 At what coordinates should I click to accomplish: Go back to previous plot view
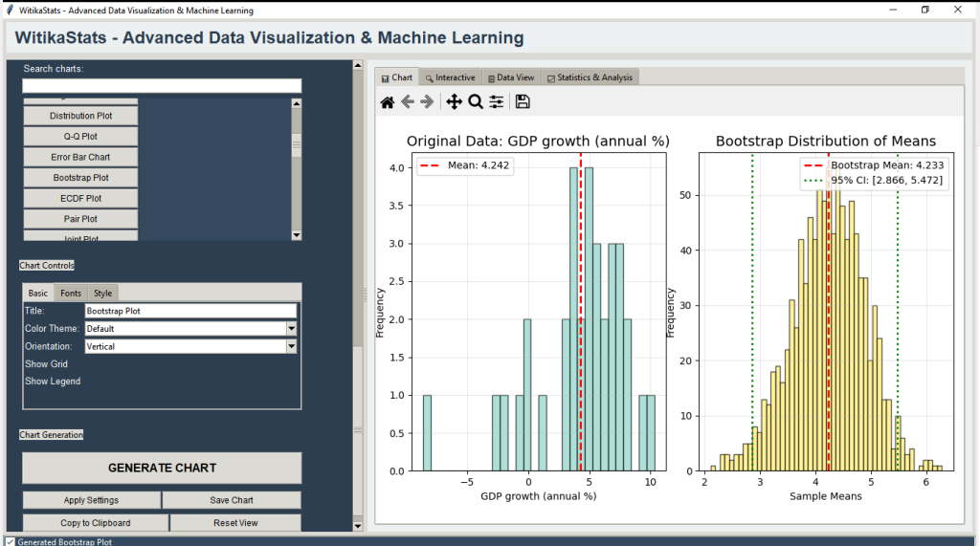tap(408, 101)
